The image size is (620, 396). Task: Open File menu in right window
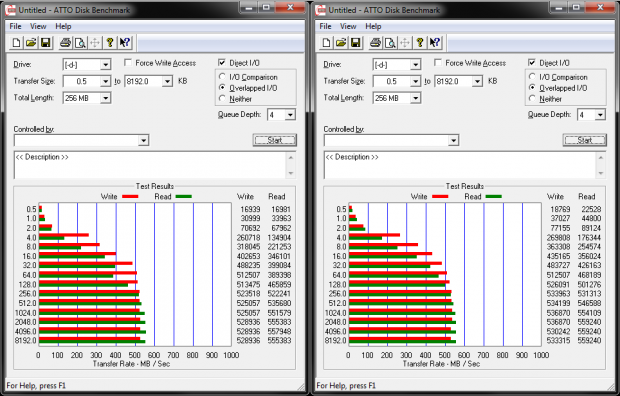coord(325,27)
